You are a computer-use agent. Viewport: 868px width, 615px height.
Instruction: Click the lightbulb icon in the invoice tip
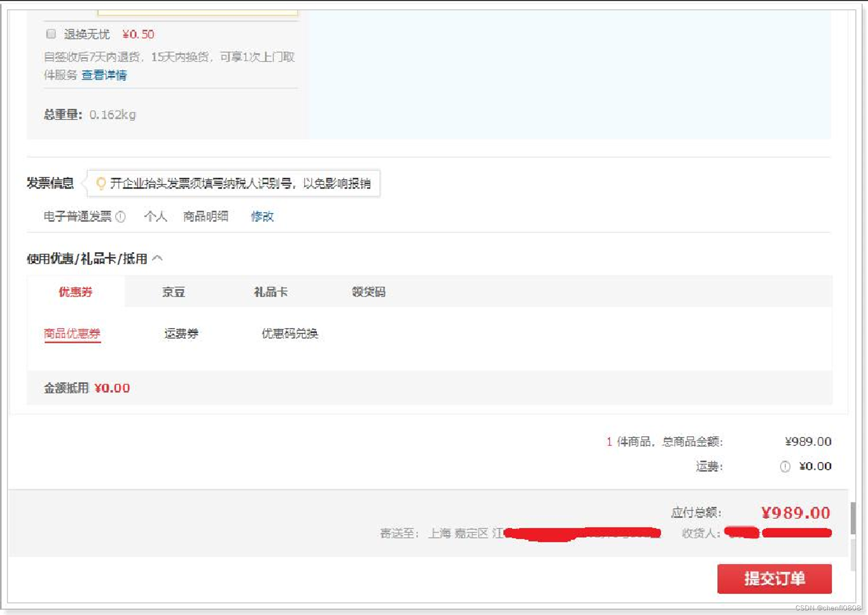point(101,183)
